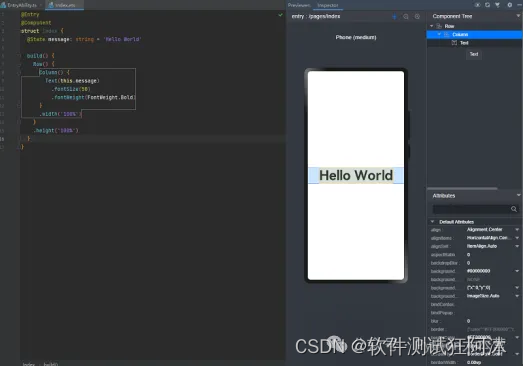Click the borderWidth value 0.00vp
Screen dimensions: 523x366
point(474,362)
